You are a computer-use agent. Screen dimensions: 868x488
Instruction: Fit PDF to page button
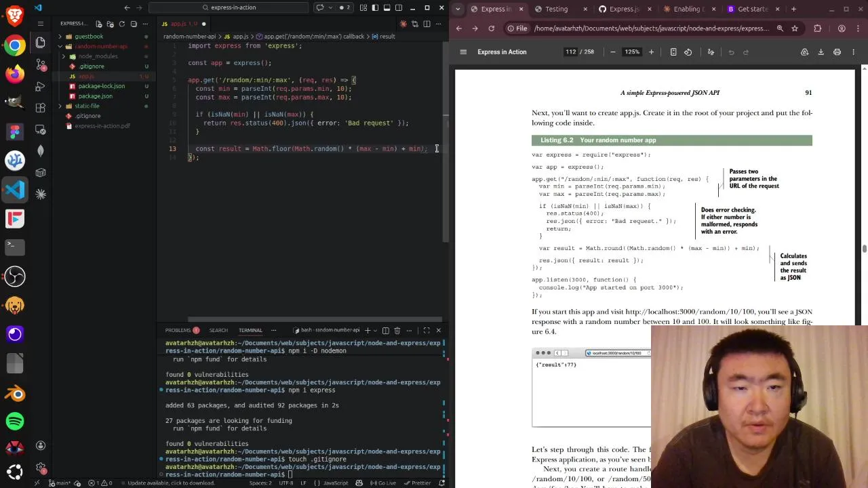click(x=673, y=52)
